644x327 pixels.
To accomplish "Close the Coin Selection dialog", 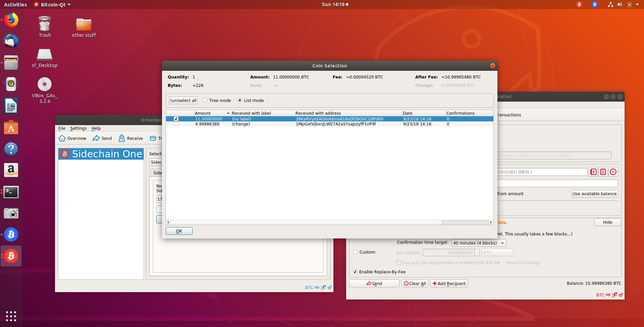I will (492, 66).
